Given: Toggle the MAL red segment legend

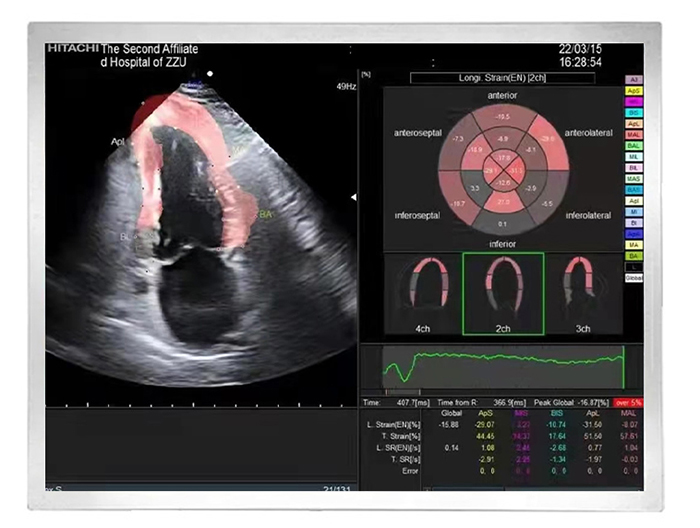Looking at the screenshot, I should tap(633, 134).
